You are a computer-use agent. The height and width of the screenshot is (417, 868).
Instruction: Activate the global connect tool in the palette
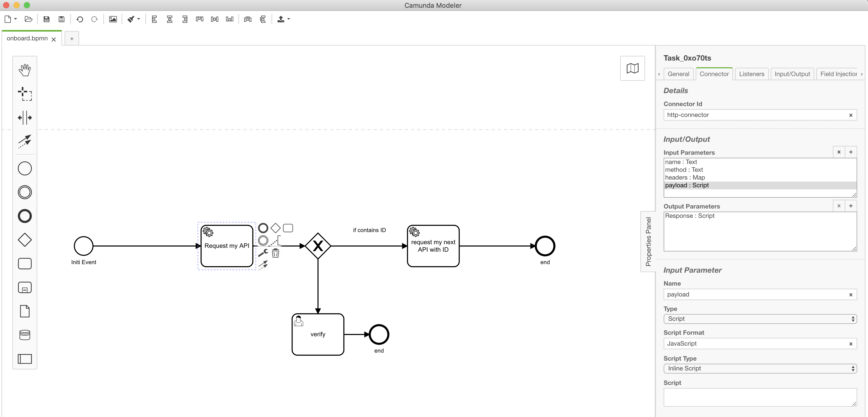coord(25,141)
